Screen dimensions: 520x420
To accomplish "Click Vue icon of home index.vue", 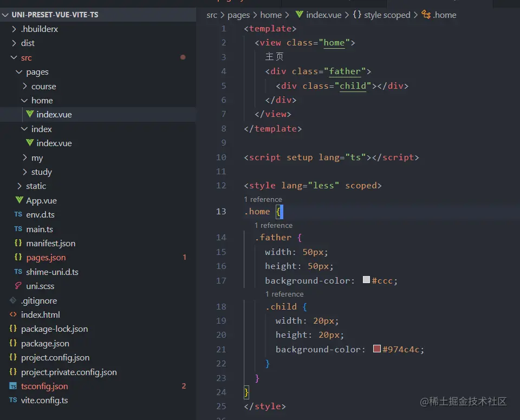I will pyautogui.click(x=30, y=114).
